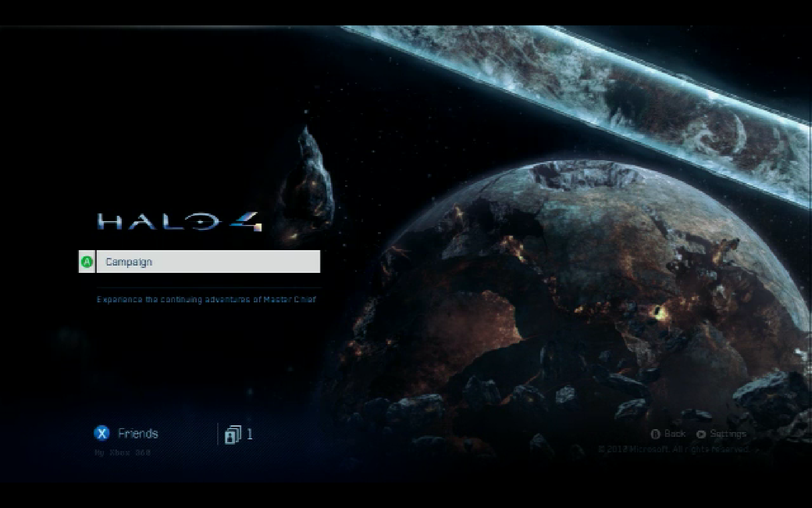
Task: Click the Start button icon beside Settings
Action: [x=701, y=434]
